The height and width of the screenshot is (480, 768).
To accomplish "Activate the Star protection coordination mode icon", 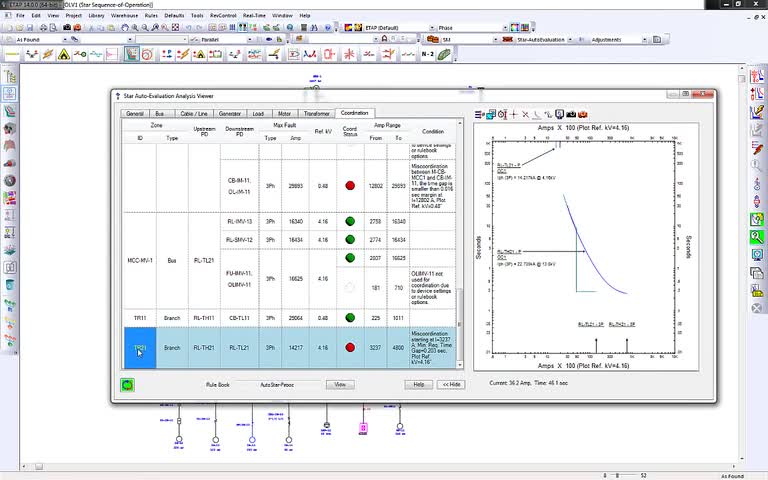I will click(x=131, y=54).
